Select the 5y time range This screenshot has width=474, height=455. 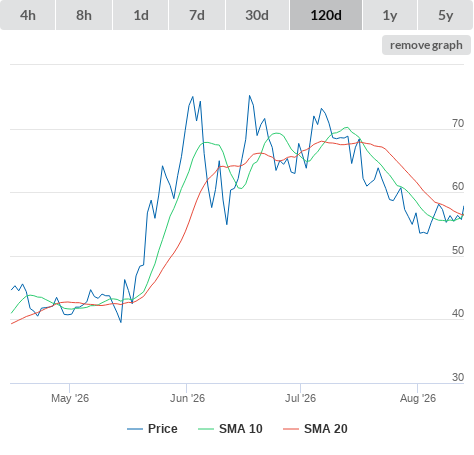click(x=446, y=15)
